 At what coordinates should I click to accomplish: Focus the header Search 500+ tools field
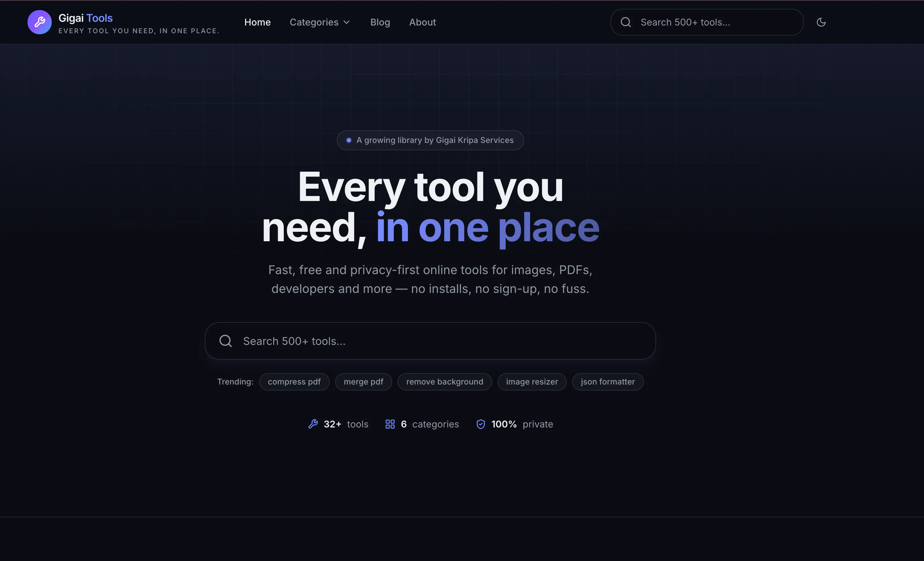tap(706, 22)
